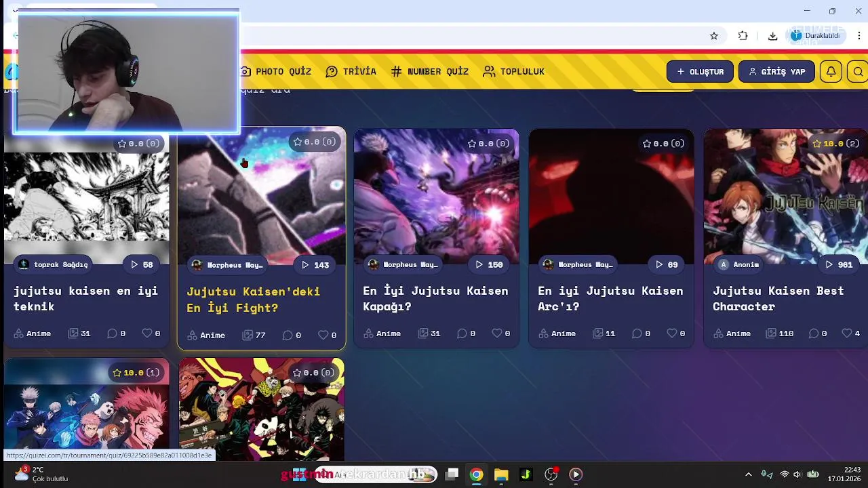Open the Chrome three-dot menu
Image resolution: width=868 pixels, height=488 pixels.
click(859, 36)
